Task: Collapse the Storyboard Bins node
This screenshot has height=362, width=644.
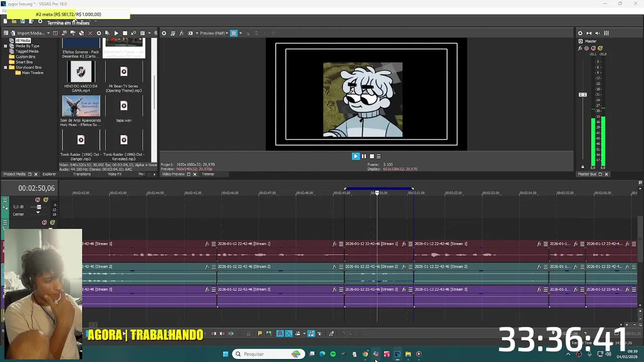Action: (6, 67)
